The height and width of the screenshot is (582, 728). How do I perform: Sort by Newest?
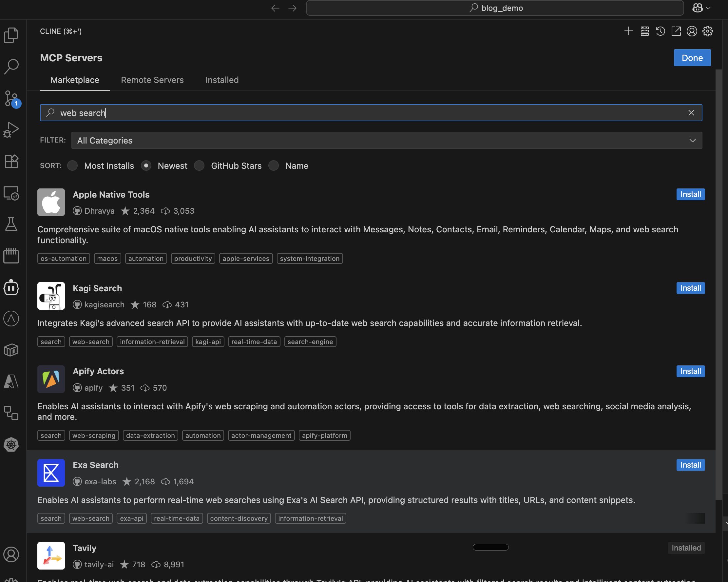[x=146, y=165]
